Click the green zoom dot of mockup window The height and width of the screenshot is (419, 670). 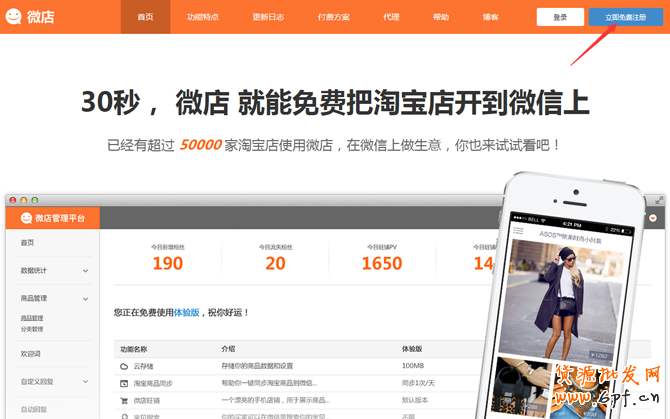coord(35,200)
